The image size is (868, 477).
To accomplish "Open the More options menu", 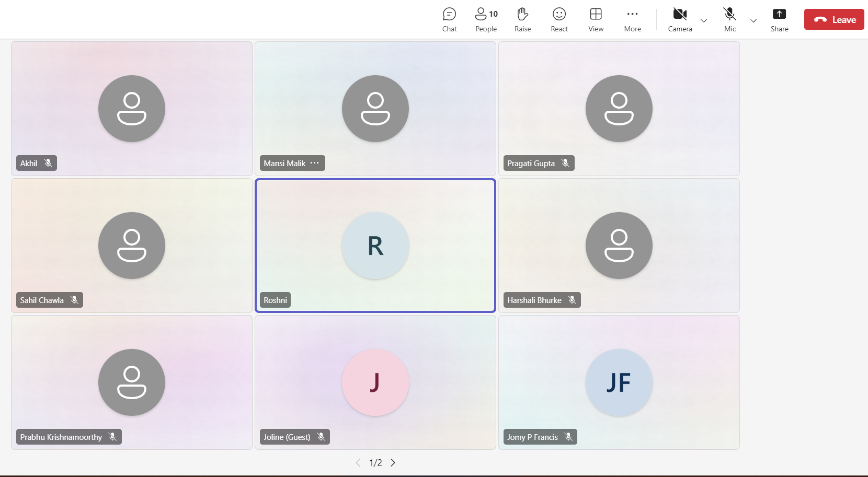I will pos(632,20).
